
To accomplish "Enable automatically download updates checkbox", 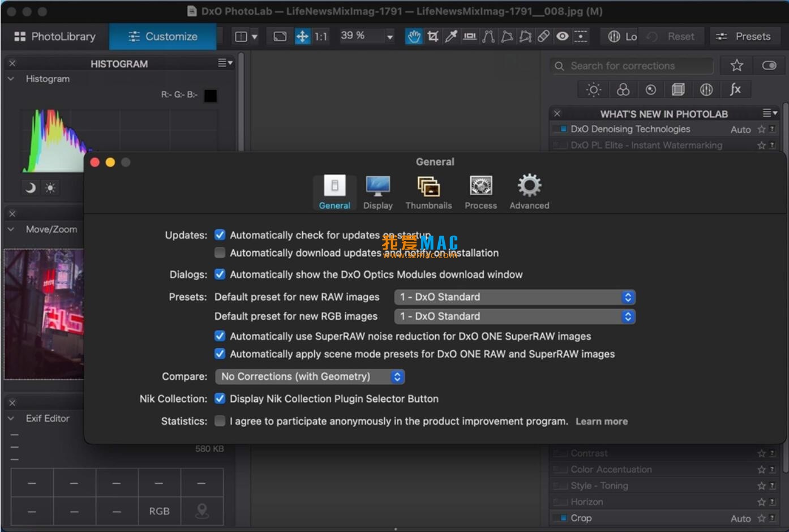I will point(220,252).
